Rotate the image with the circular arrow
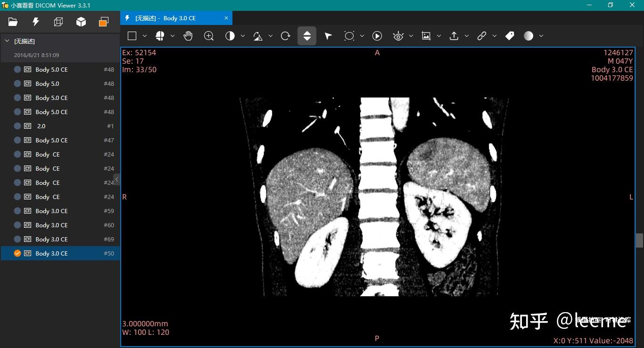644x348 pixels. (286, 36)
